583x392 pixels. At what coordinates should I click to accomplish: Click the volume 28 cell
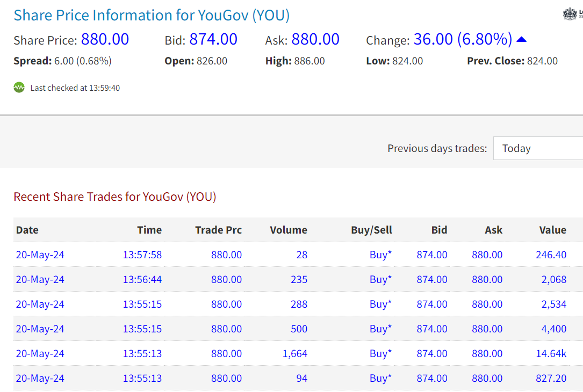click(x=302, y=255)
